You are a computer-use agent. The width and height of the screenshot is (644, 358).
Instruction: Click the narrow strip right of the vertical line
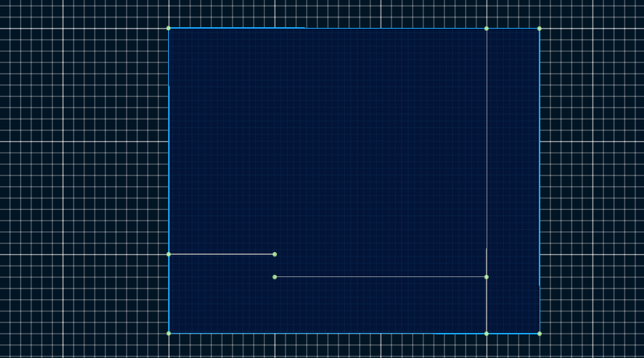click(x=512, y=179)
